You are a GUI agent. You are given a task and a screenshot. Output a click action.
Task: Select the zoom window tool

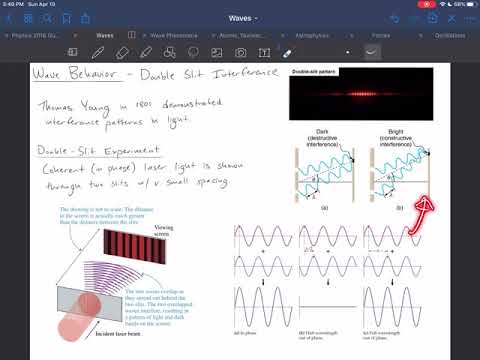(72, 52)
